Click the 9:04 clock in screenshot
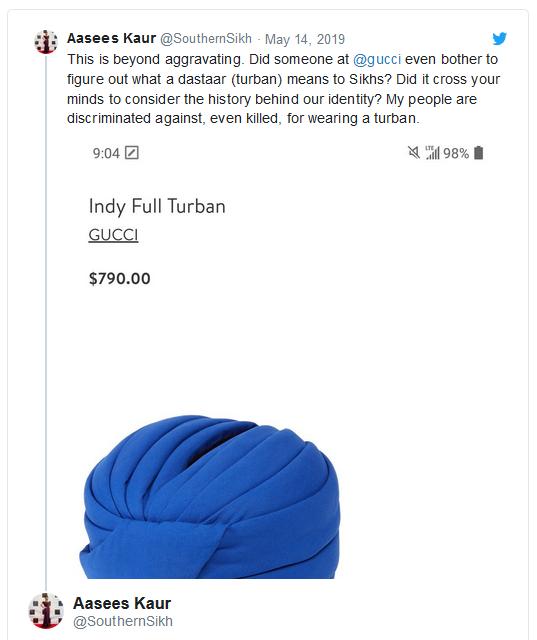Image resolution: width=537 pixels, height=640 pixels. (106, 153)
